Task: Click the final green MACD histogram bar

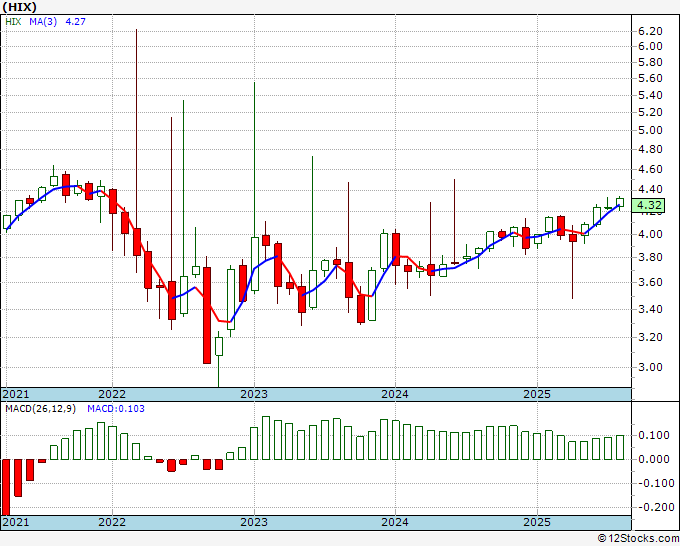Action: [x=620, y=448]
